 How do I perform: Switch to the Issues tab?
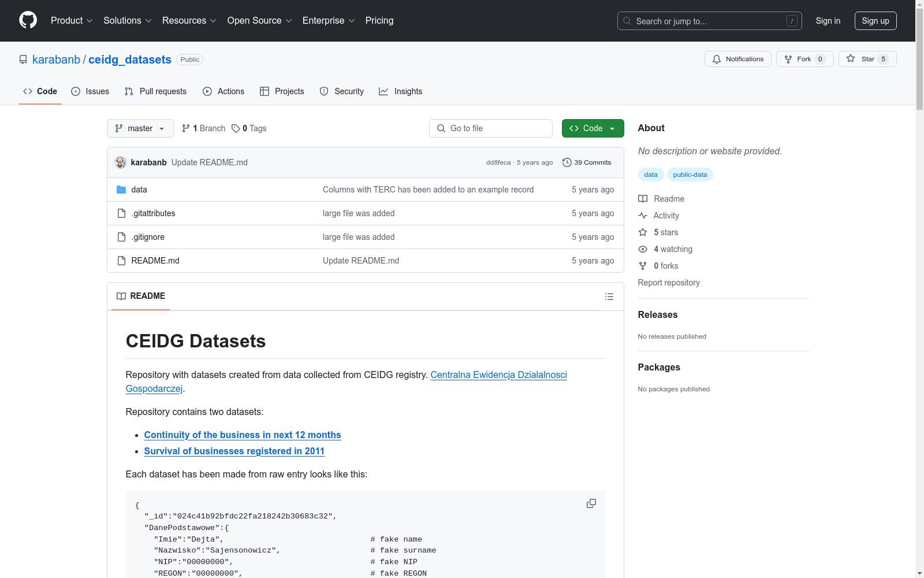point(90,91)
